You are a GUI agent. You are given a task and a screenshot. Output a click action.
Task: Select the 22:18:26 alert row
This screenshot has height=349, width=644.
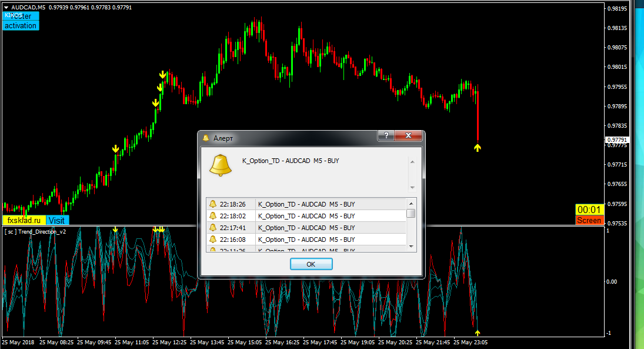(306, 204)
